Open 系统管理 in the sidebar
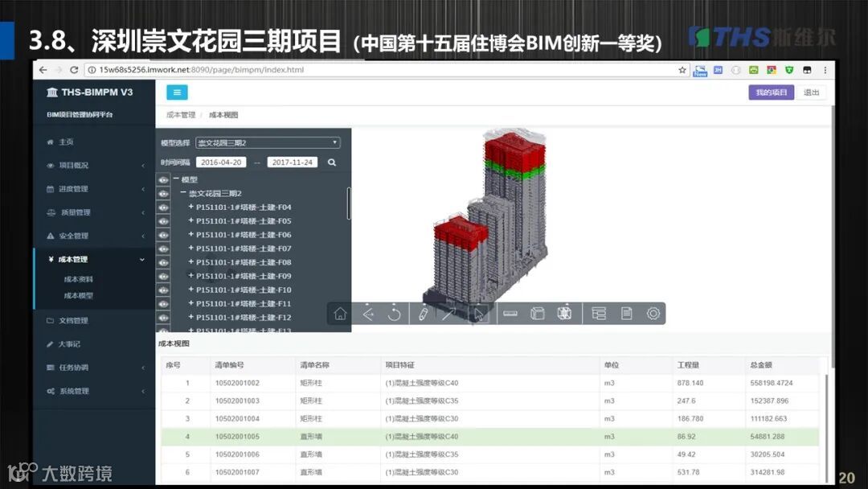This screenshot has width=868, height=489. click(x=74, y=392)
